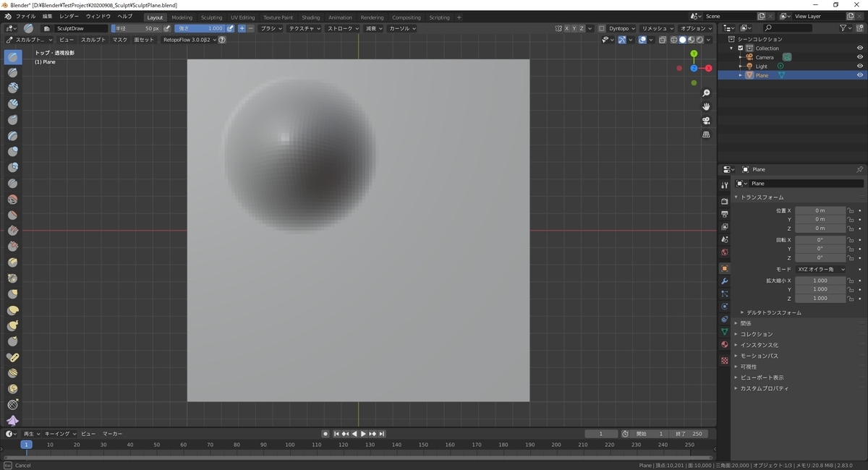868x470 pixels.
Task: Hide the Plane object via eye icon
Action: [x=860, y=75]
